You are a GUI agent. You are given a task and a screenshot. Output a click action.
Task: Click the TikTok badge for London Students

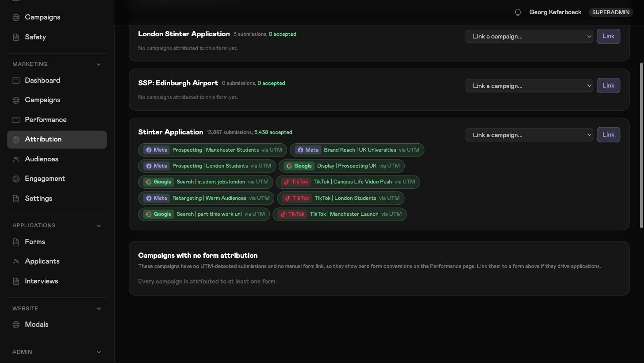tap(297, 198)
